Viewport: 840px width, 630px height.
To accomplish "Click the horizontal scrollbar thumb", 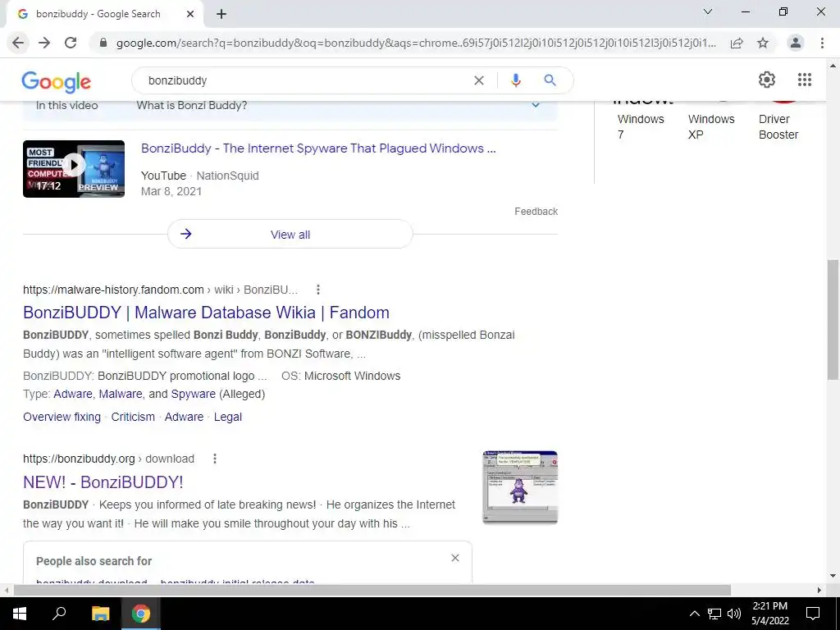I will 372,590.
